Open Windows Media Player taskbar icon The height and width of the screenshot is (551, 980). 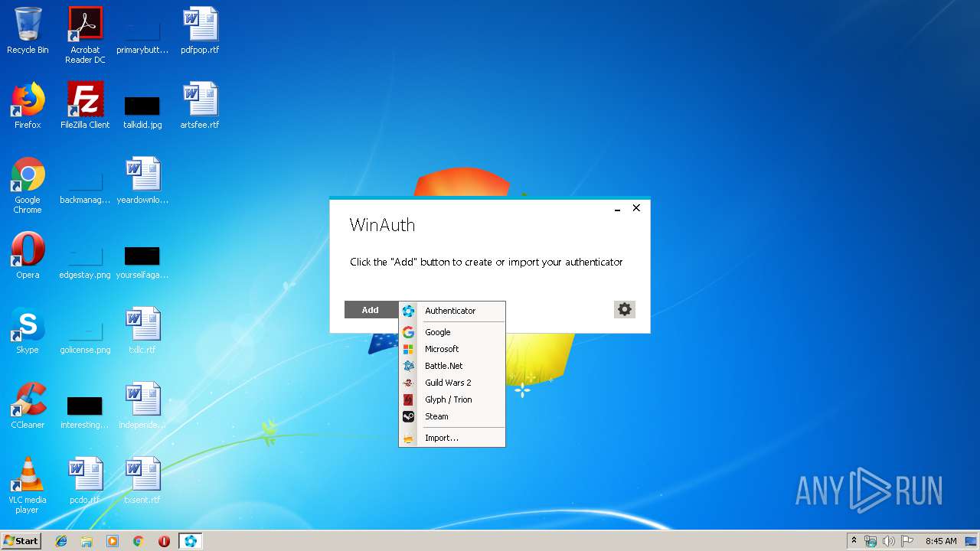click(113, 541)
